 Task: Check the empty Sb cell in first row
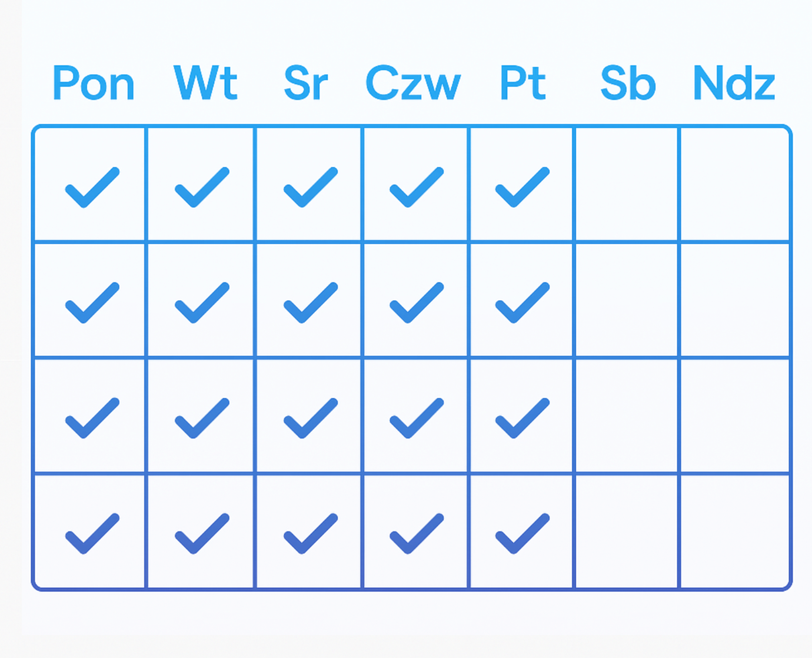coord(627,185)
